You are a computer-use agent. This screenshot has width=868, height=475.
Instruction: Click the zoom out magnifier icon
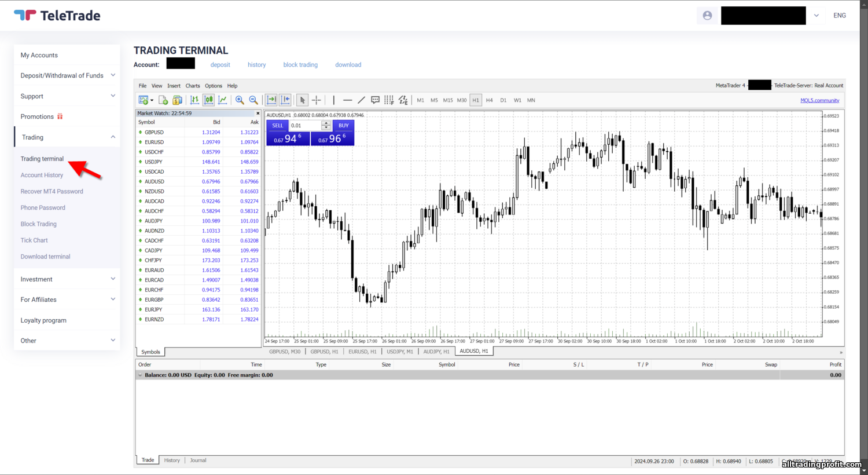(253, 100)
